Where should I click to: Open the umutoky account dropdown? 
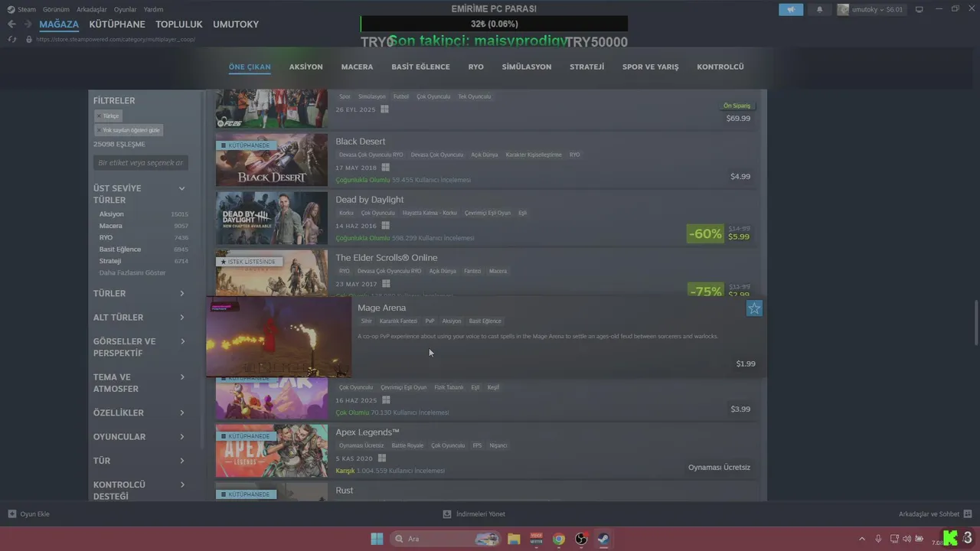871,9
